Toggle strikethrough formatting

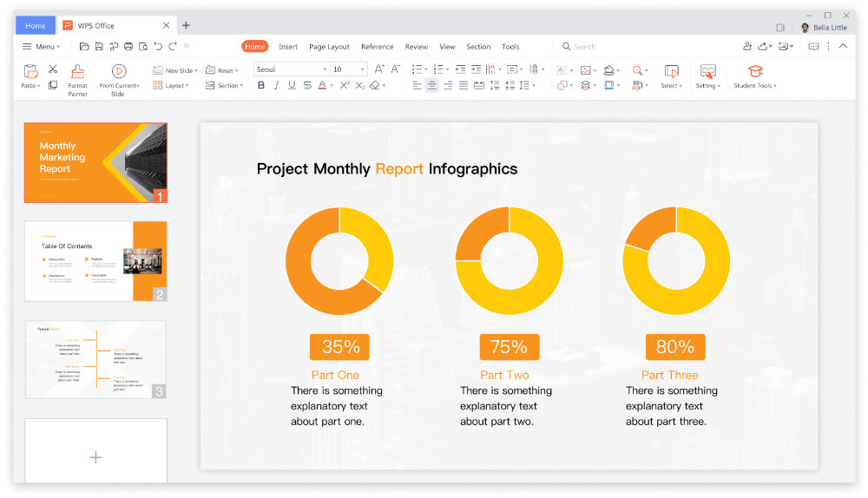(x=307, y=85)
